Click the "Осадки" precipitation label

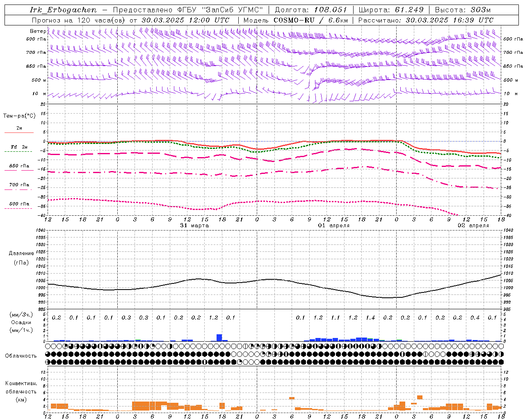click(x=21, y=322)
